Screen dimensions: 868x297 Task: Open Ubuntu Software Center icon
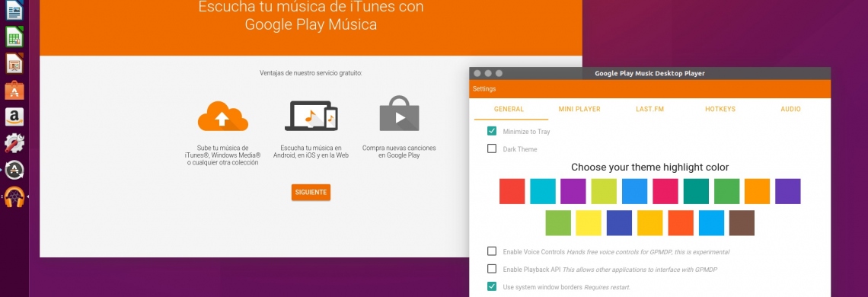point(14,90)
